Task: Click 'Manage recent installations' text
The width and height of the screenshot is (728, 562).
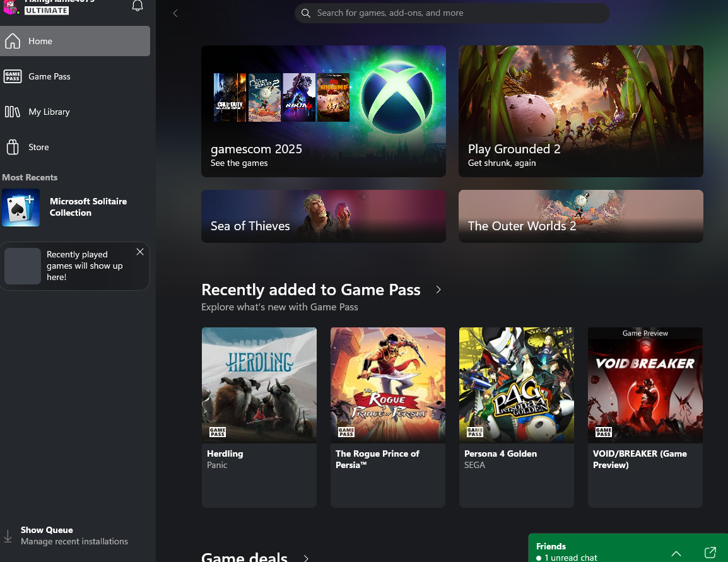Action: point(74,542)
